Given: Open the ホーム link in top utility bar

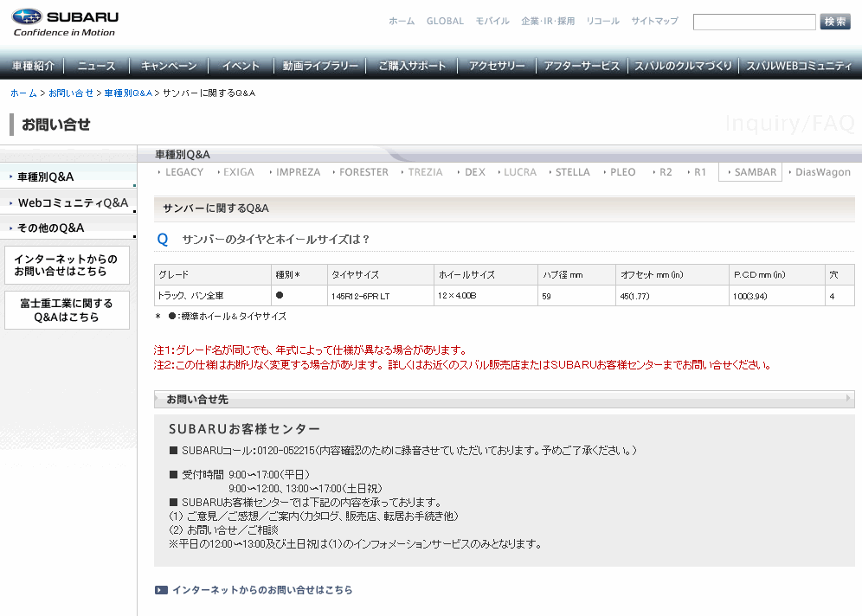Looking at the screenshot, I should tap(402, 22).
